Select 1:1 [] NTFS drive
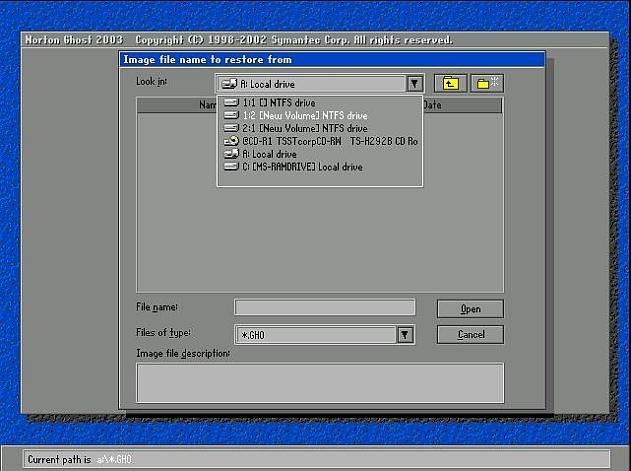 pyautogui.click(x=320, y=103)
